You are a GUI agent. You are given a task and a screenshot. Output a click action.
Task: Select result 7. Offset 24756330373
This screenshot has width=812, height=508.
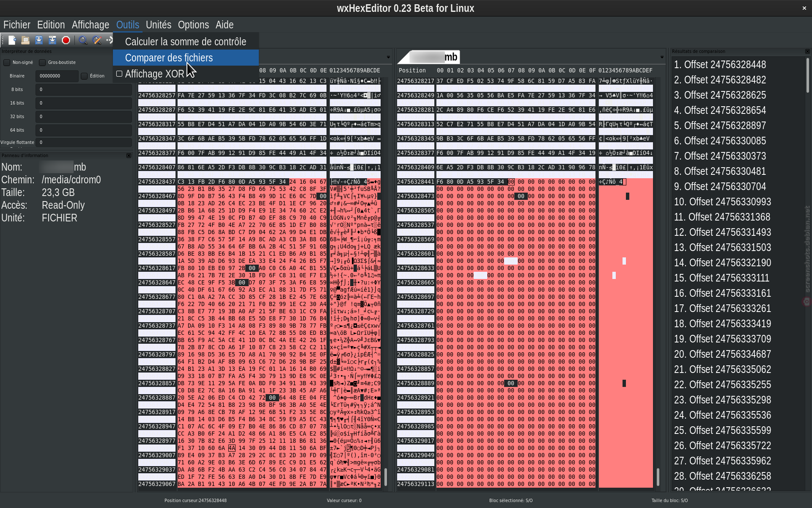pyautogui.click(x=720, y=156)
